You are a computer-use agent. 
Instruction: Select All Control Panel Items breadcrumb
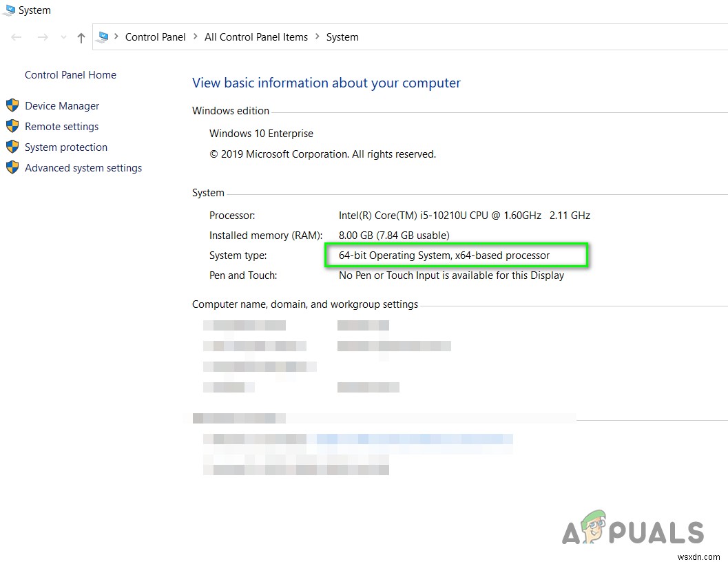point(256,37)
